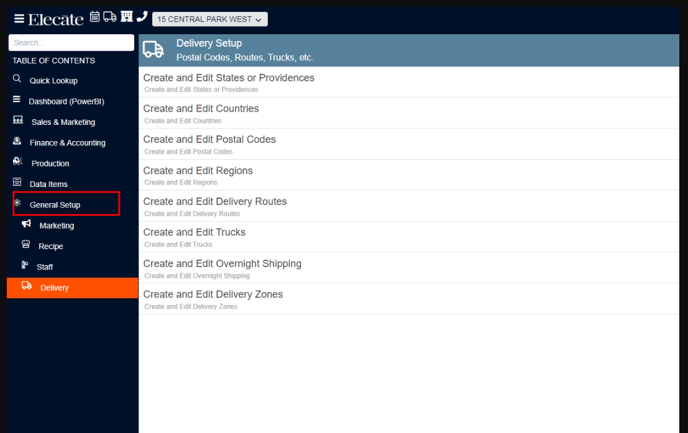Open the Marketing submenu item

pos(57,225)
